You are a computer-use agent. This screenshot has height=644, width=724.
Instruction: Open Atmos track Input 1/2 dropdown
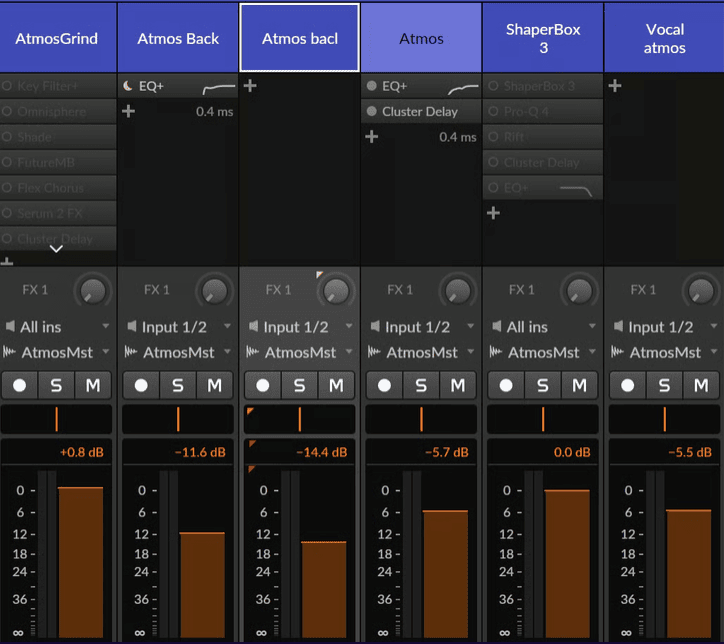point(422,326)
